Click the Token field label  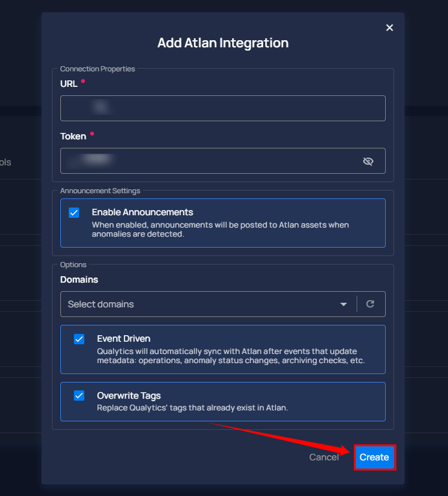click(x=73, y=136)
